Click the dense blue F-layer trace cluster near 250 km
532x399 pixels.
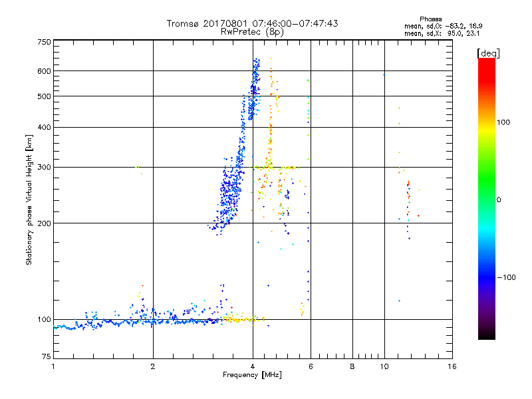[x=231, y=194]
